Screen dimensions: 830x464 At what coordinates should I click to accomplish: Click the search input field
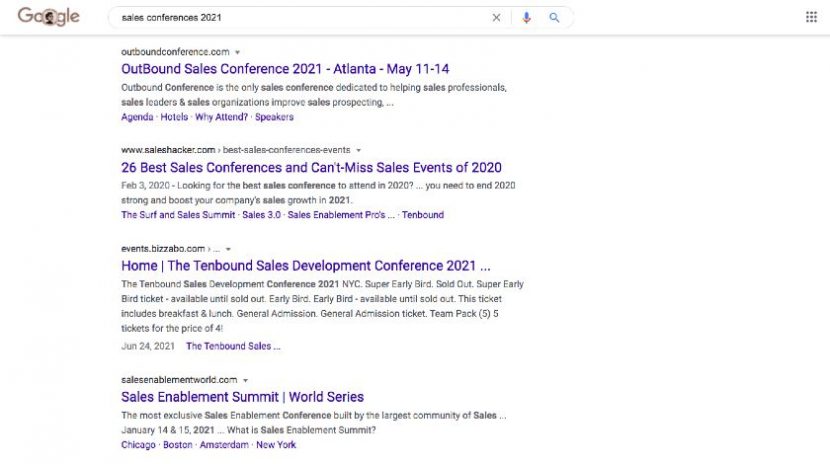300,17
